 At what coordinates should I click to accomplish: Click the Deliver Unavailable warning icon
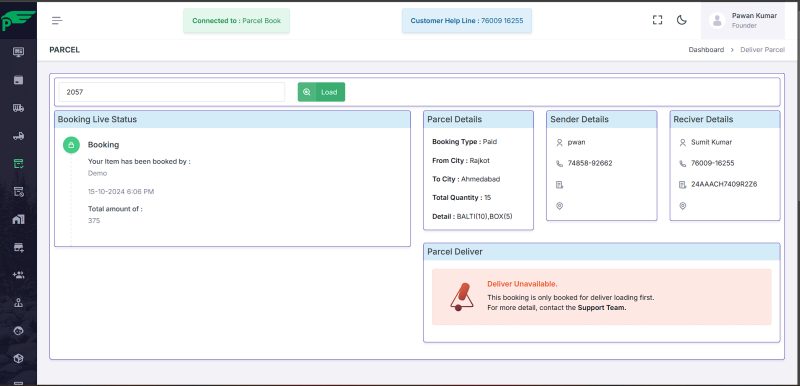pyautogui.click(x=462, y=297)
